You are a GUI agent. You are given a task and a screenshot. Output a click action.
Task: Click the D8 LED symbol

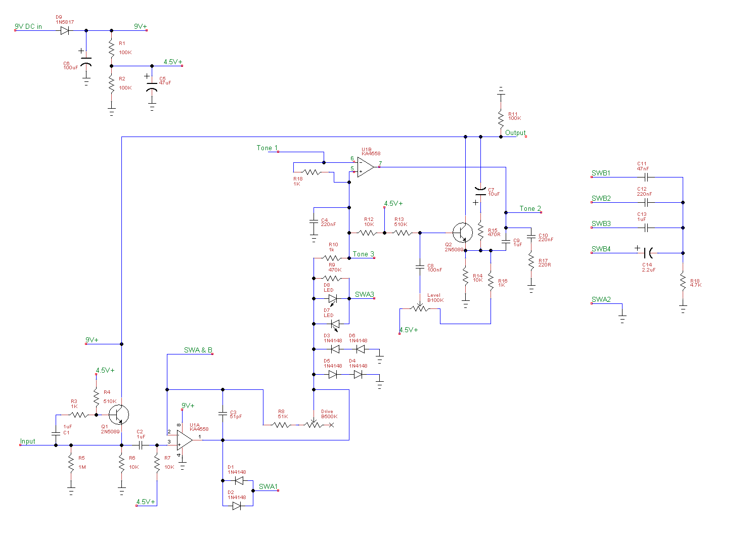(x=333, y=299)
